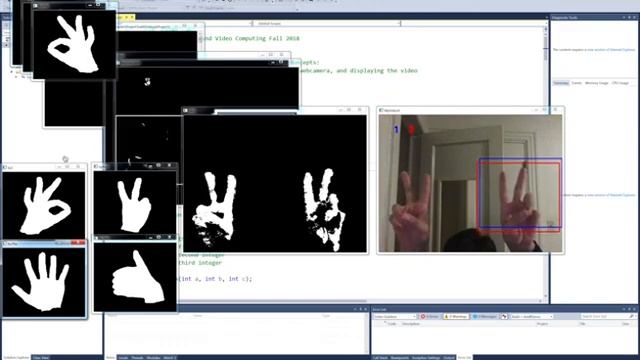The height and width of the screenshot is (360, 640).
Task: Select the Summary tab in Diagnostic Tools
Action: (x=561, y=83)
